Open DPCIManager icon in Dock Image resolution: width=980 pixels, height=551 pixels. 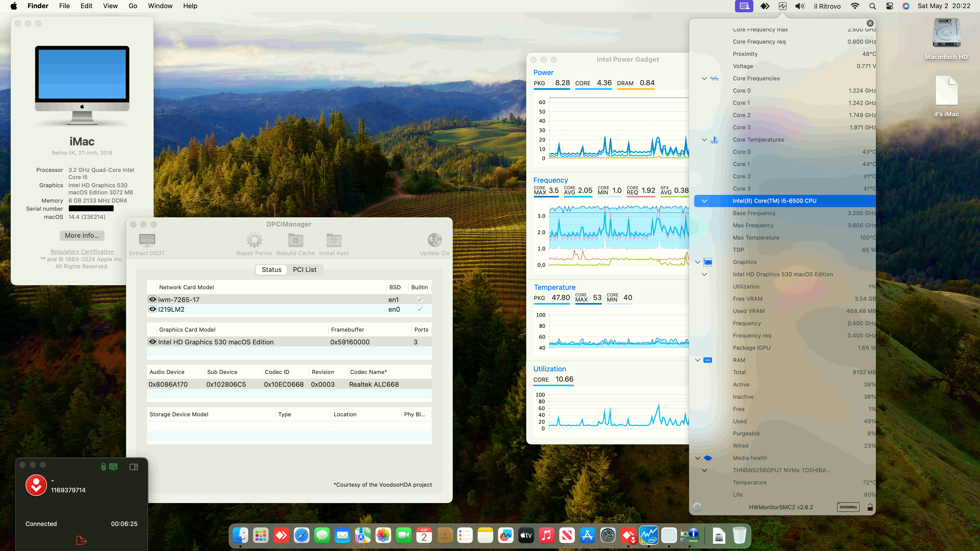pos(689,535)
